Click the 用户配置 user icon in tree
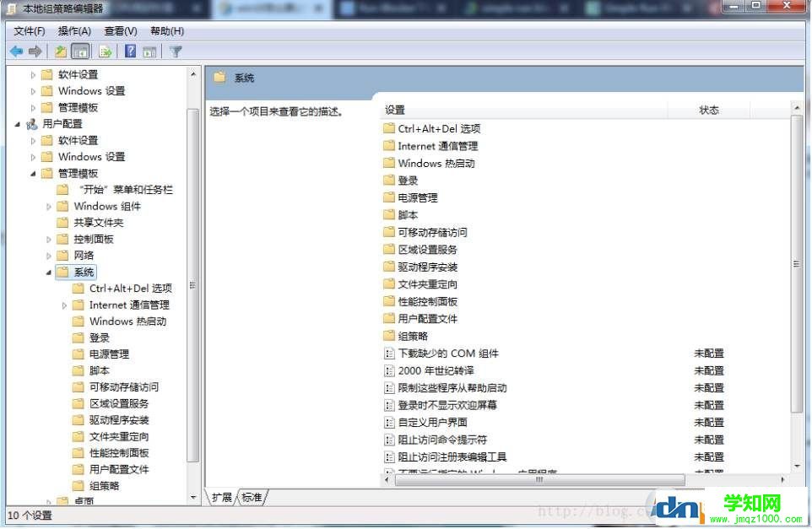Image resolution: width=812 pixels, height=529 pixels. point(32,124)
